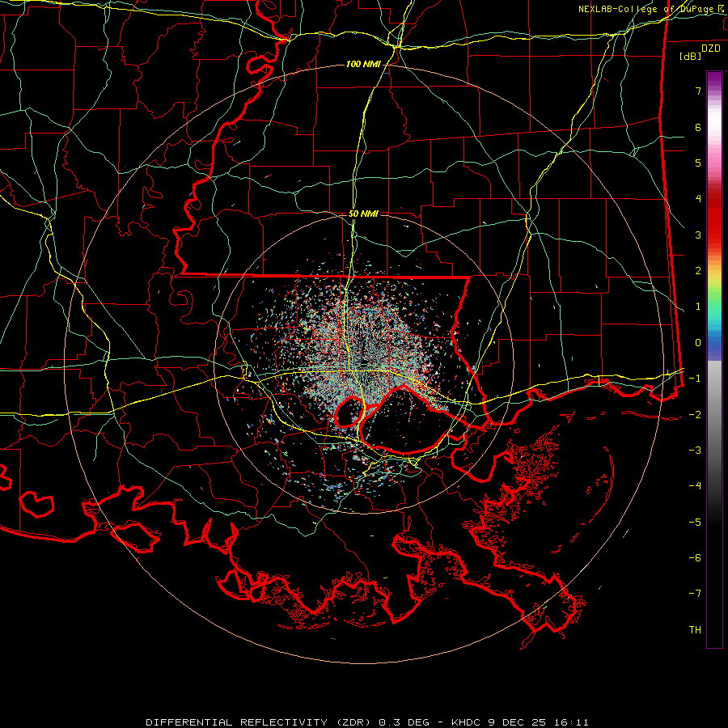Click the "9 DEC 25" date text

(515, 722)
